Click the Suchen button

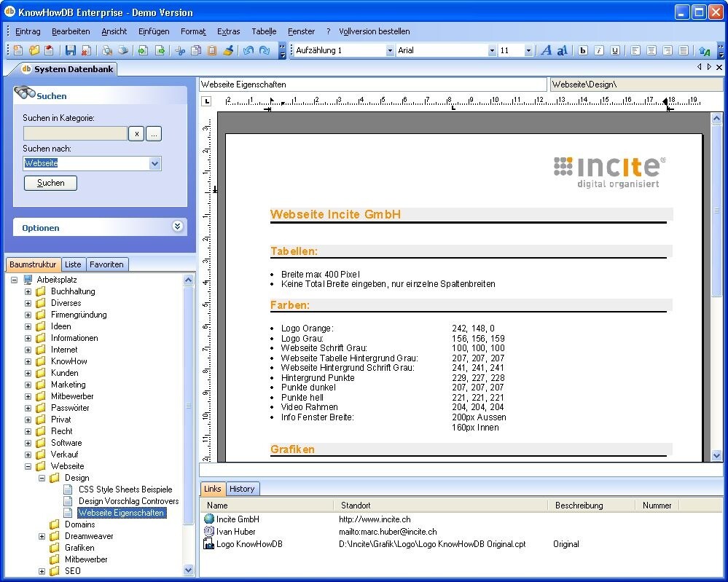pos(50,183)
